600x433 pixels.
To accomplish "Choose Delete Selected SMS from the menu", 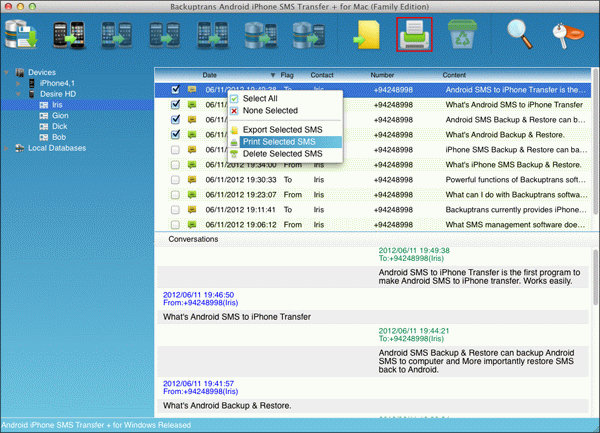I will tap(285, 154).
